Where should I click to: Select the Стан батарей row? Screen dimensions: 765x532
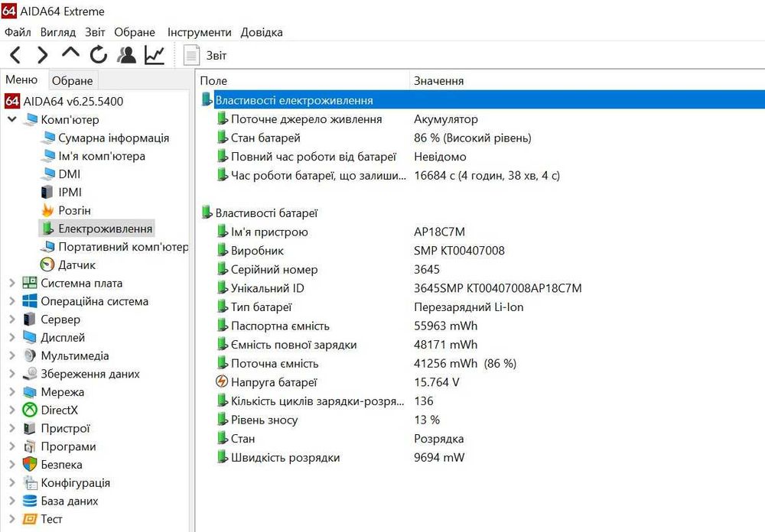point(265,138)
